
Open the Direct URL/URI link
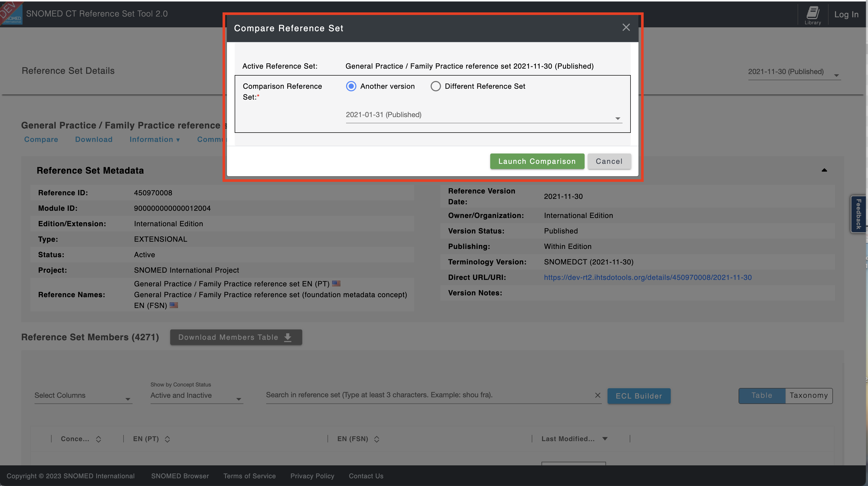[x=648, y=277]
